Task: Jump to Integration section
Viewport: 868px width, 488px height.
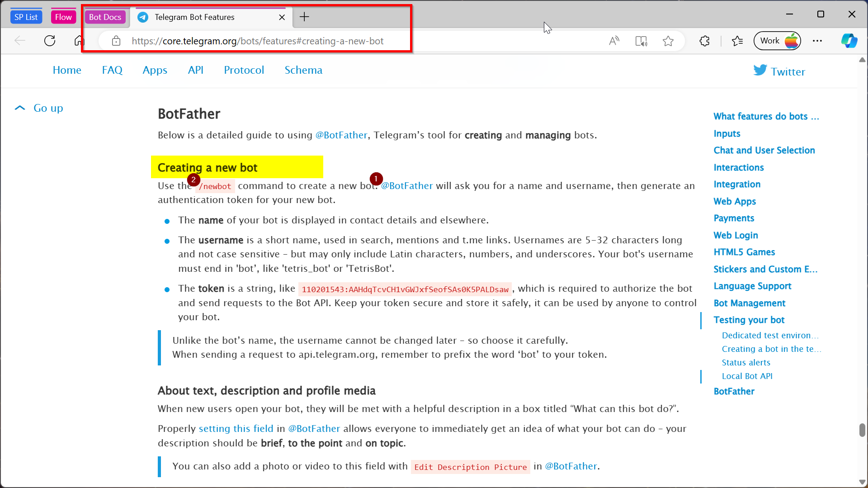Action: click(737, 184)
